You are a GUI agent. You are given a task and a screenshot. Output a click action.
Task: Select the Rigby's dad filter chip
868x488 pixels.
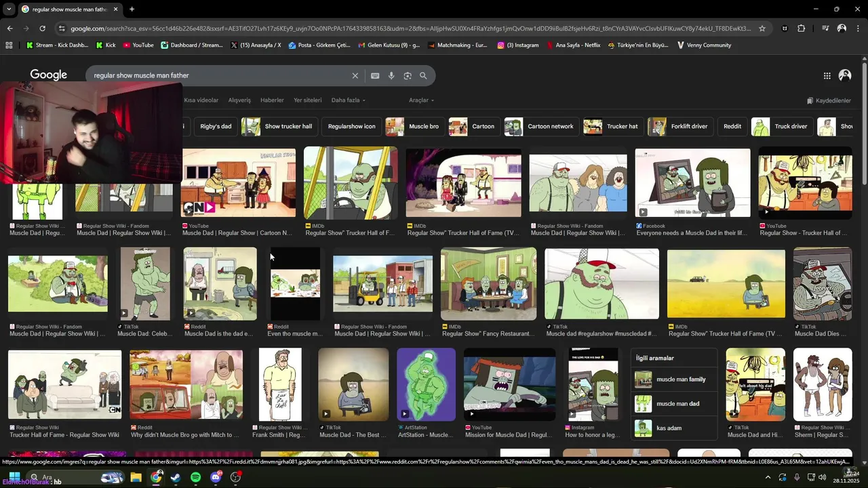point(216,127)
